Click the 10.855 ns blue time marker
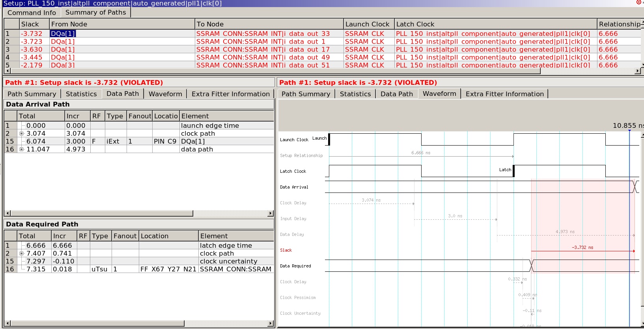The height and width of the screenshot is (329, 644). pyautogui.click(x=629, y=130)
